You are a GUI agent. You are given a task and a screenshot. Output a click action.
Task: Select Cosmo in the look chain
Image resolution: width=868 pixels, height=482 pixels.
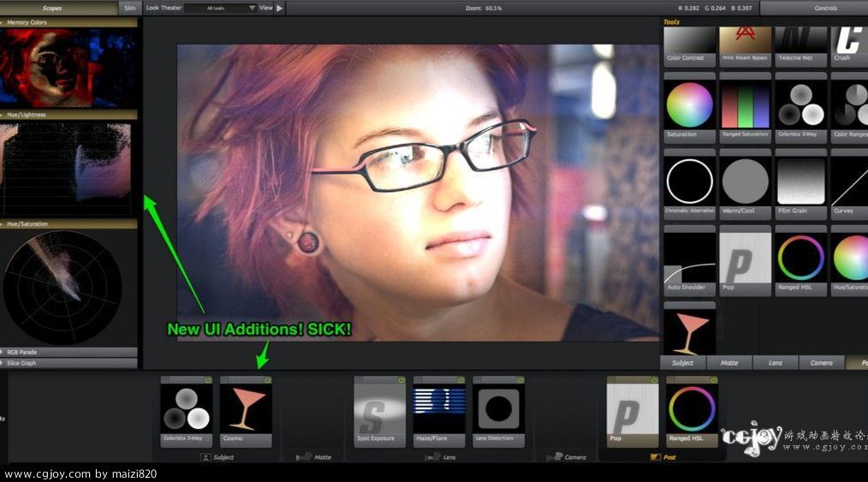[x=246, y=412]
